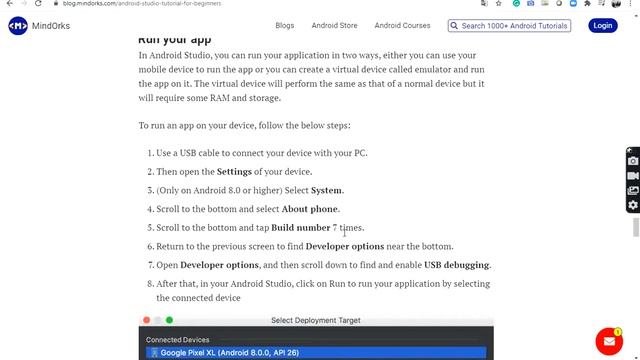The image size is (640, 360).
Task: Open the media control playlist icon
Action: [x=602, y=3]
